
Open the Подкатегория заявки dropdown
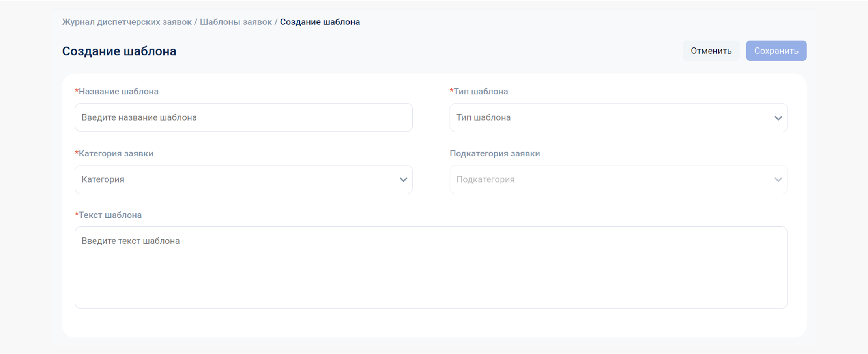tap(618, 180)
